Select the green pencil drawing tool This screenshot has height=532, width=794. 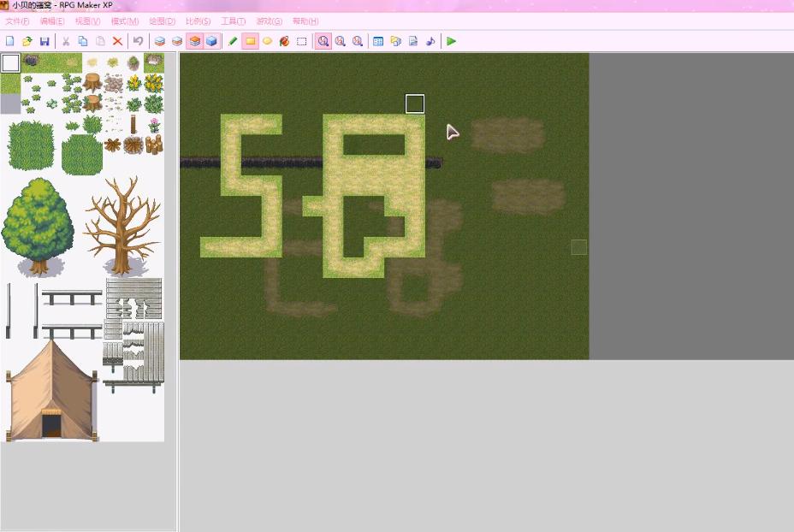tap(233, 41)
